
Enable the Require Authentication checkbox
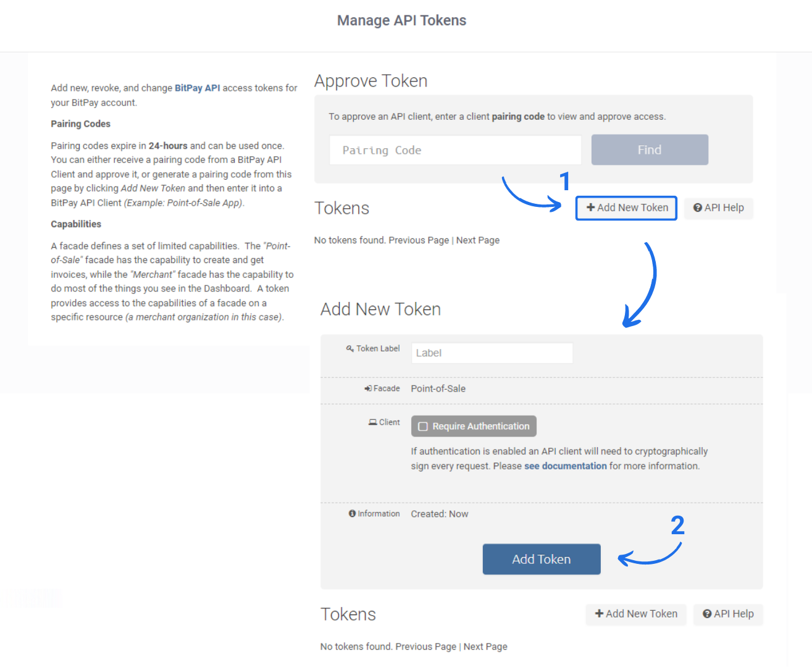click(423, 427)
